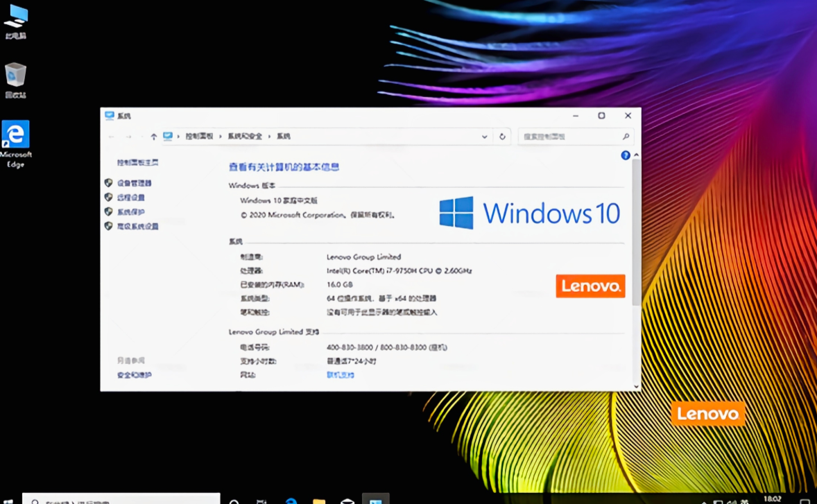
Task: Expand the chevron before 系统 in breadcrumb
Action: click(269, 137)
